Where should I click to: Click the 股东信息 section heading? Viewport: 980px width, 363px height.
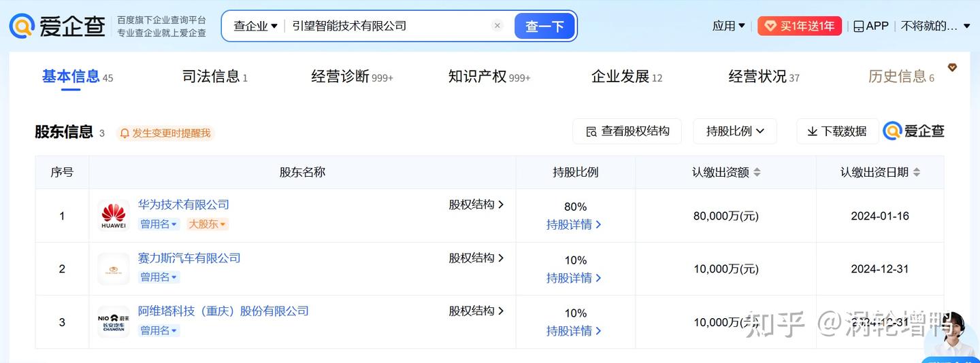click(64, 132)
